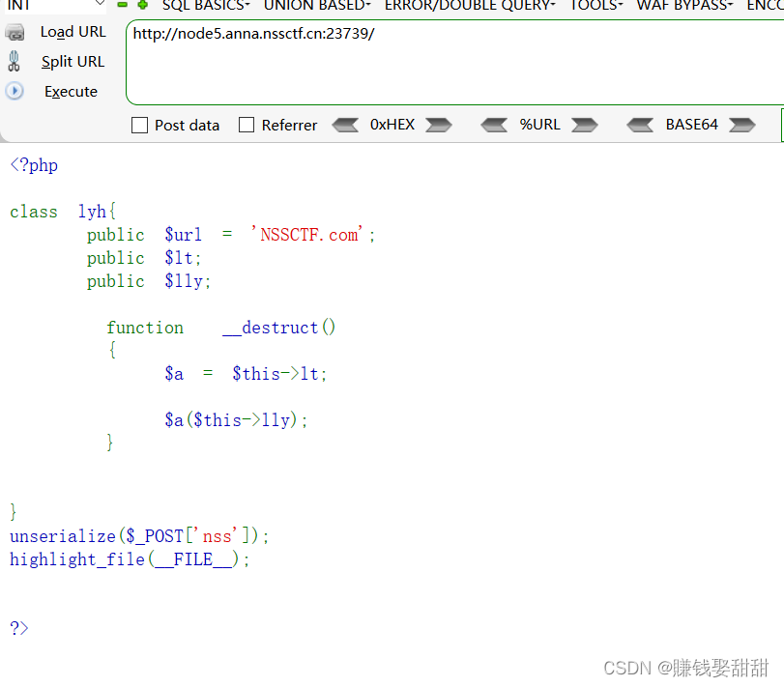Open the UNION BASED menu
Screen dimensions: 784x687
(x=317, y=6)
